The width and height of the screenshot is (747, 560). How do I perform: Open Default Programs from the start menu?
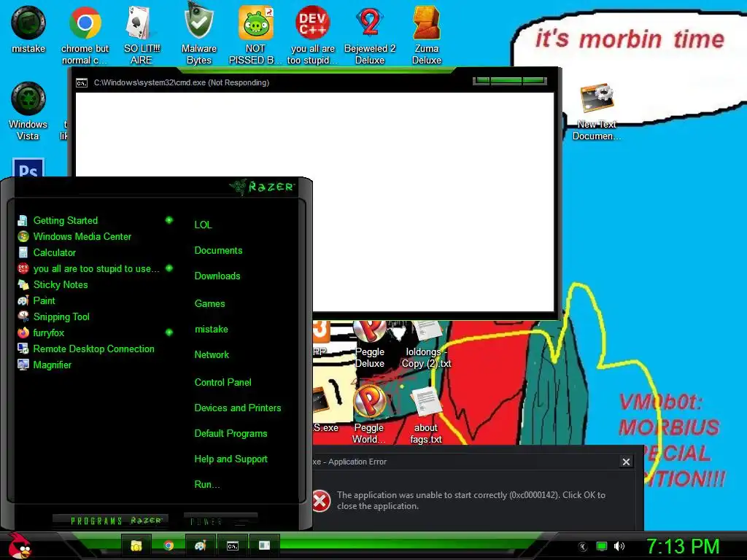pyautogui.click(x=231, y=434)
